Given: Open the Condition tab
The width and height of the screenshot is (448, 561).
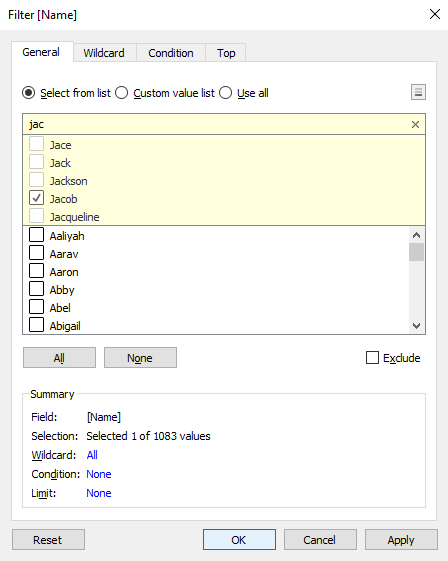Looking at the screenshot, I should click(x=171, y=53).
